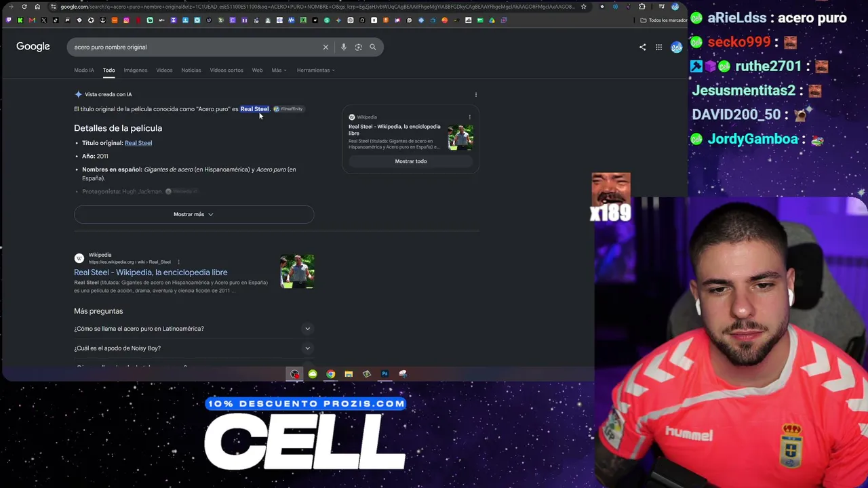Click the share icon on the results page
Image resolution: width=868 pixels, height=488 pixels.
click(642, 47)
